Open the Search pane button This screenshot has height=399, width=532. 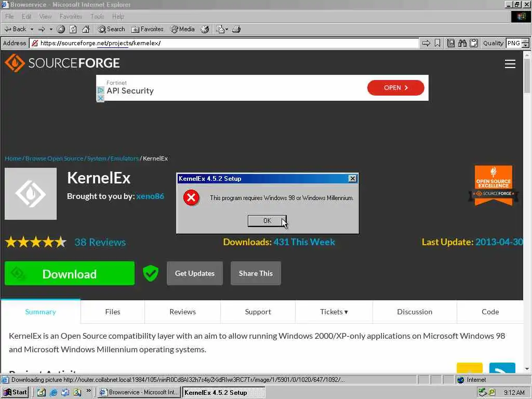pyautogui.click(x=111, y=29)
